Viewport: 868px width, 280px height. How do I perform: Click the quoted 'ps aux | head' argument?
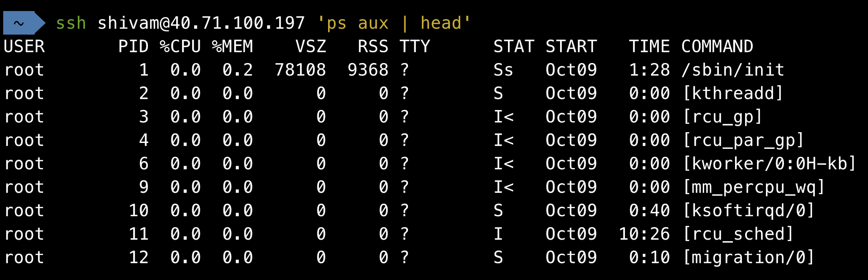click(x=394, y=23)
